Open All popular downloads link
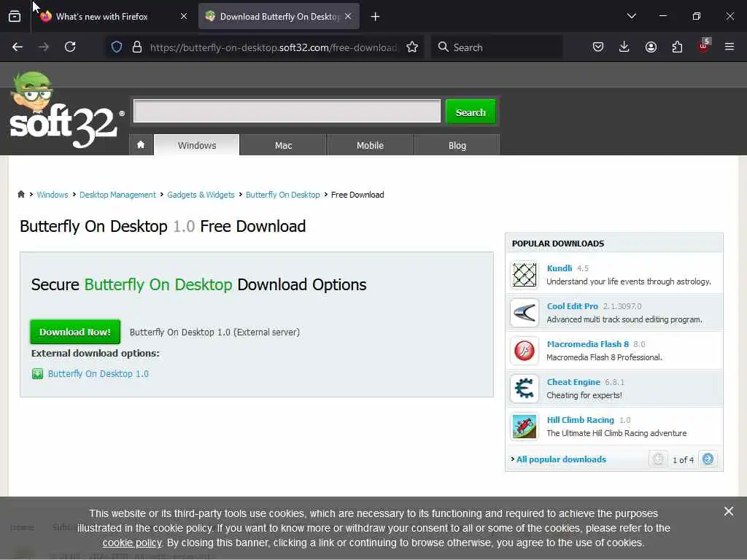747x560 pixels. click(x=561, y=459)
